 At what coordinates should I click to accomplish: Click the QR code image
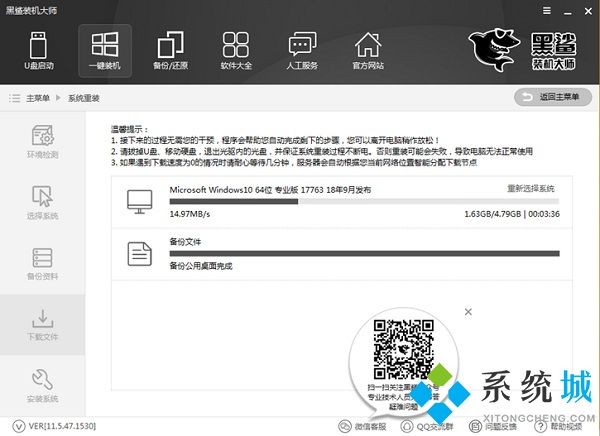(x=403, y=349)
